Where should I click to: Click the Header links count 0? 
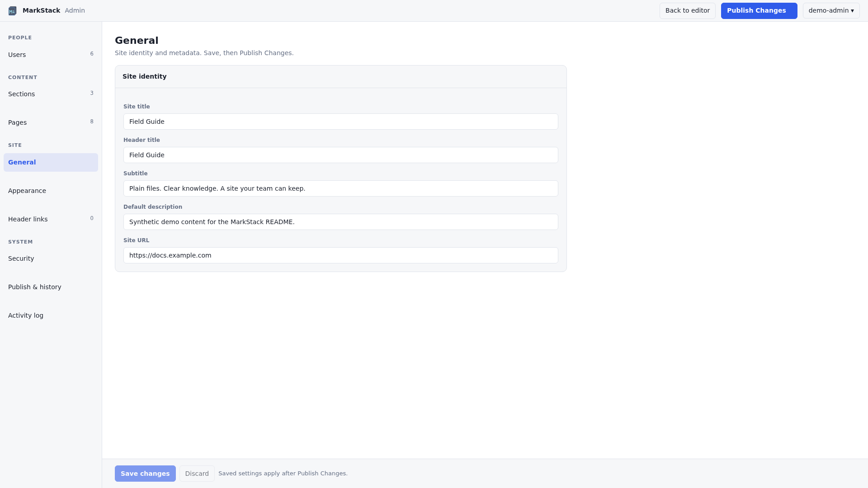pos(92,218)
